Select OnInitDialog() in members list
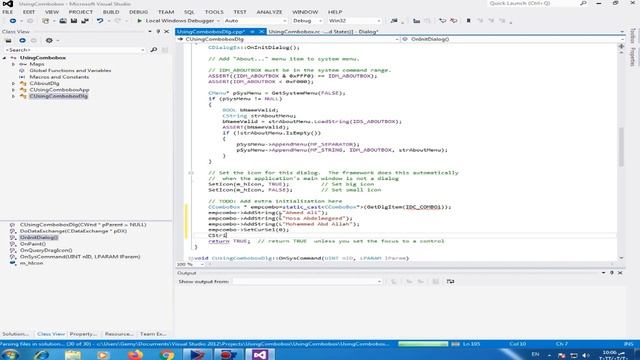Viewport: 640px width, 360px height. [x=39, y=238]
